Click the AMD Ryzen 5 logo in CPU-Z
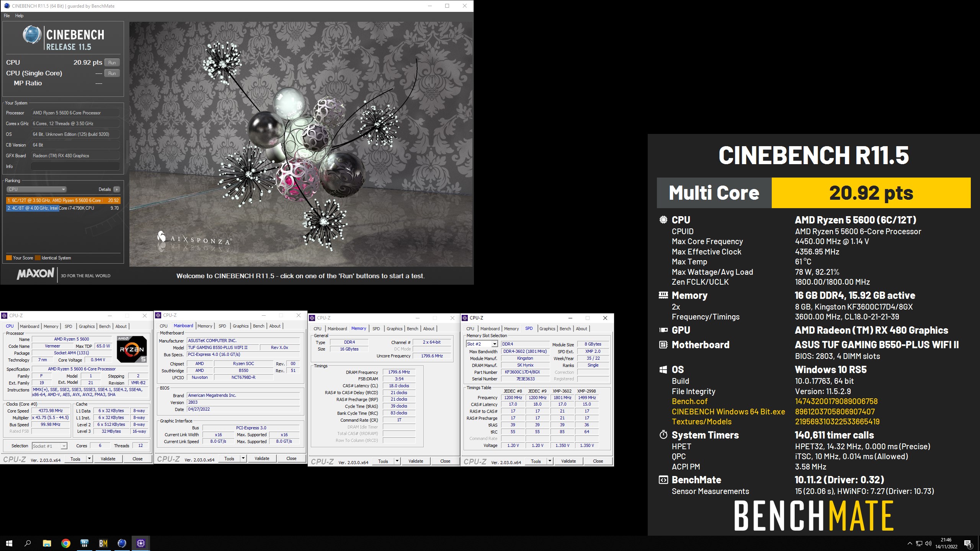Viewport: 980px width, 551px height. coord(132,349)
